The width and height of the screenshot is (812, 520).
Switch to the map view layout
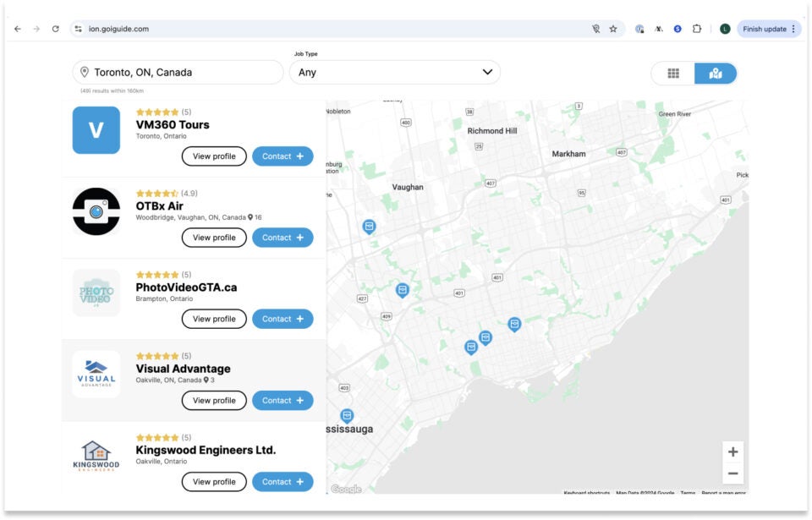coord(716,74)
